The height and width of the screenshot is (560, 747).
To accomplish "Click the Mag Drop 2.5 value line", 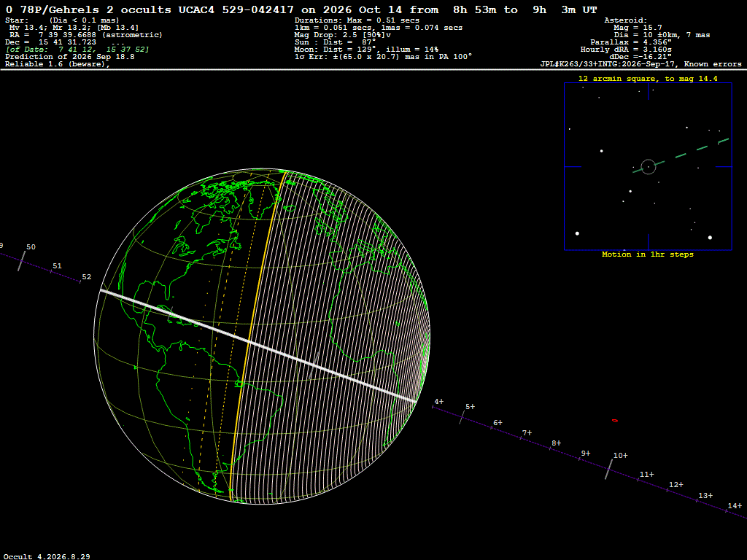I will click(x=343, y=35).
